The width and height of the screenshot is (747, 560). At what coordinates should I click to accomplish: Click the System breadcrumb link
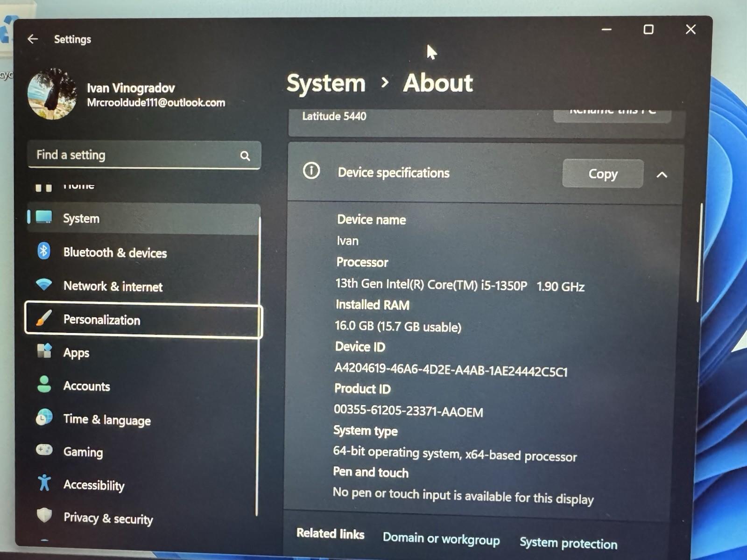point(326,84)
